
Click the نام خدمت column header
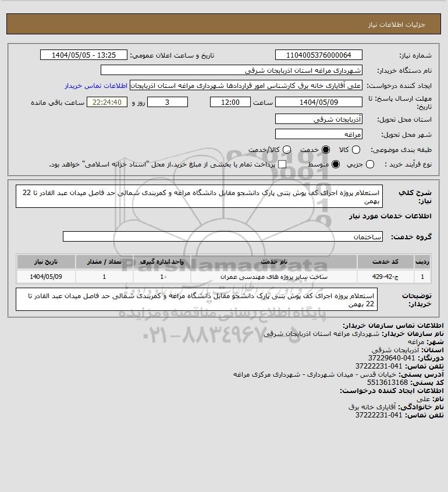pyautogui.click(x=273, y=261)
